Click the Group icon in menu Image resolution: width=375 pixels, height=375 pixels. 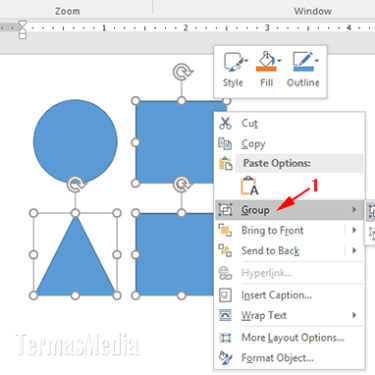click(x=225, y=210)
